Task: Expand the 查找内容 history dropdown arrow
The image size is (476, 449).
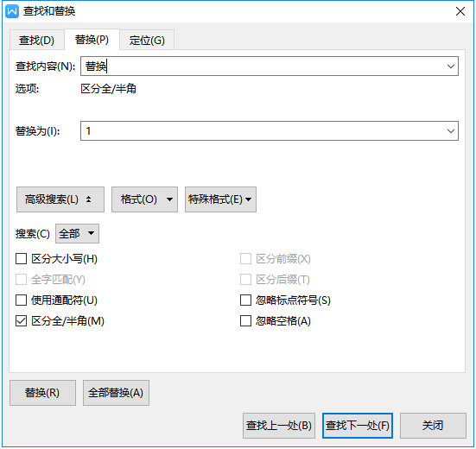Action: (x=451, y=66)
